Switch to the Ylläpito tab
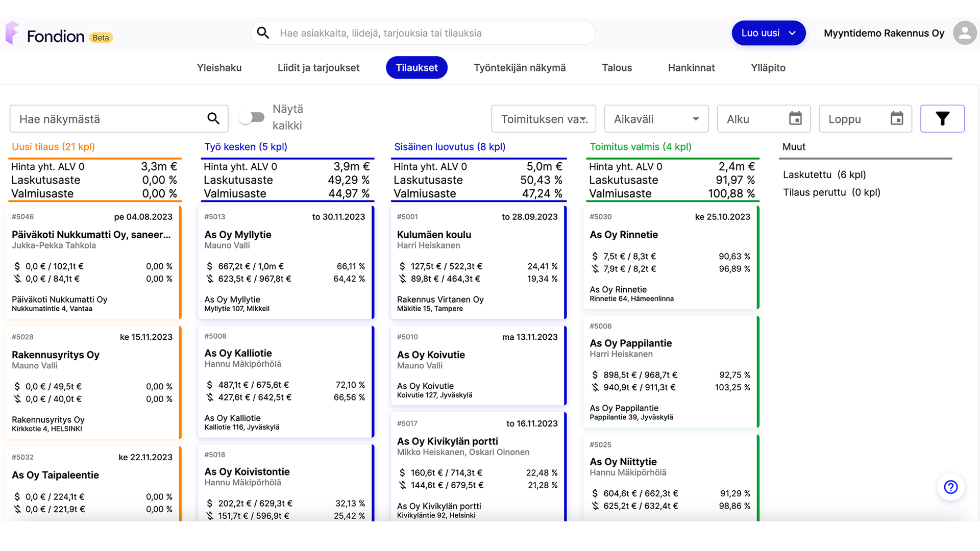The image size is (980, 551). coord(768,67)
